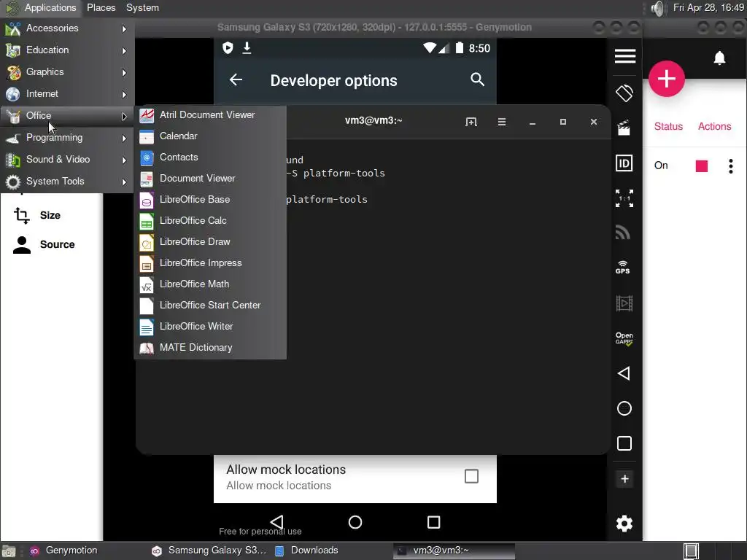Open Genymotion hamburger menu icon
The width and height of the screenshot is (747, 560).
coord(625,56)
